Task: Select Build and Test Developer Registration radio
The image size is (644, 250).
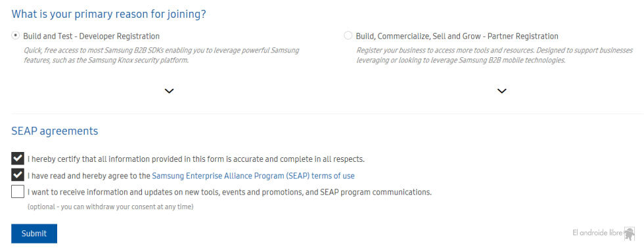Action: point(16,36)
